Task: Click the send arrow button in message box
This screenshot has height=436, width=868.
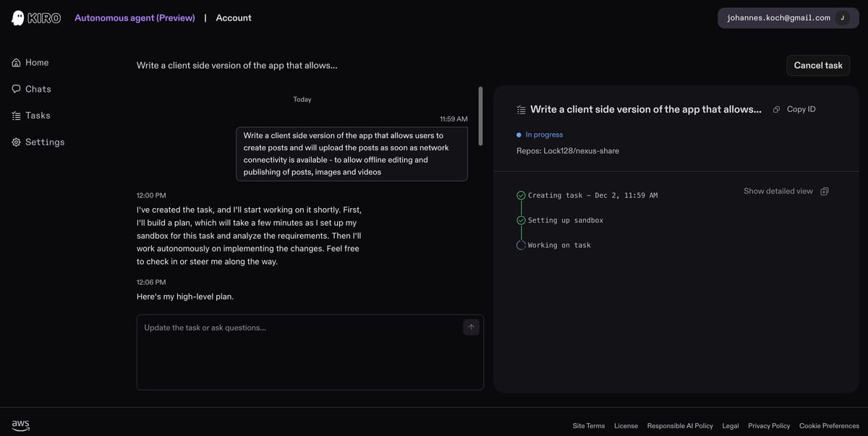Action: coord(471,328)
